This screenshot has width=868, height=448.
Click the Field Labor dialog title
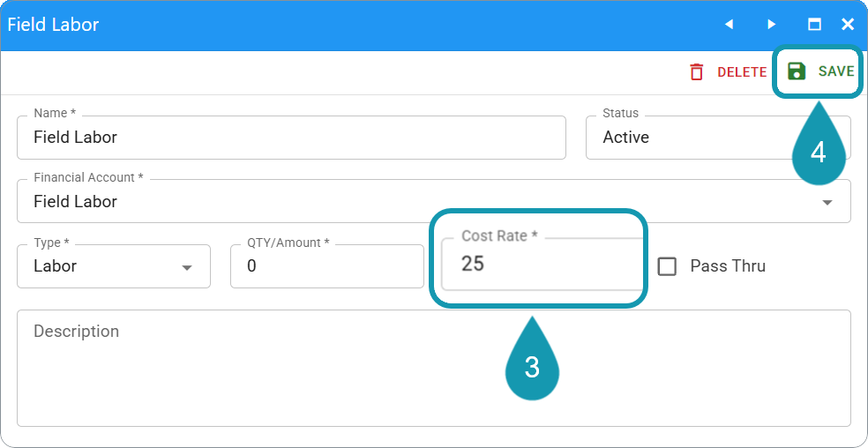click(x=53, y=25)
